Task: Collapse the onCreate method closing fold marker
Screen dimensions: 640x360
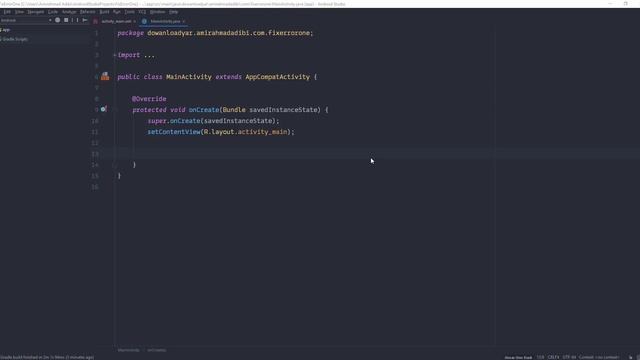Action: click(x=115, y=165)
